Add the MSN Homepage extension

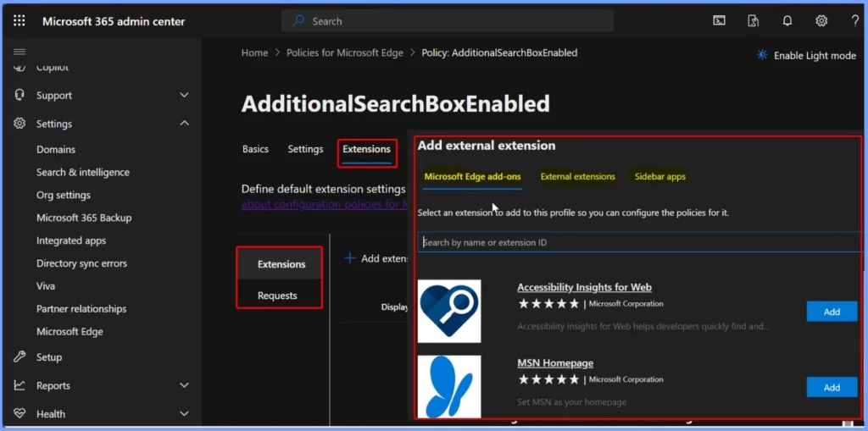(832, 387)
